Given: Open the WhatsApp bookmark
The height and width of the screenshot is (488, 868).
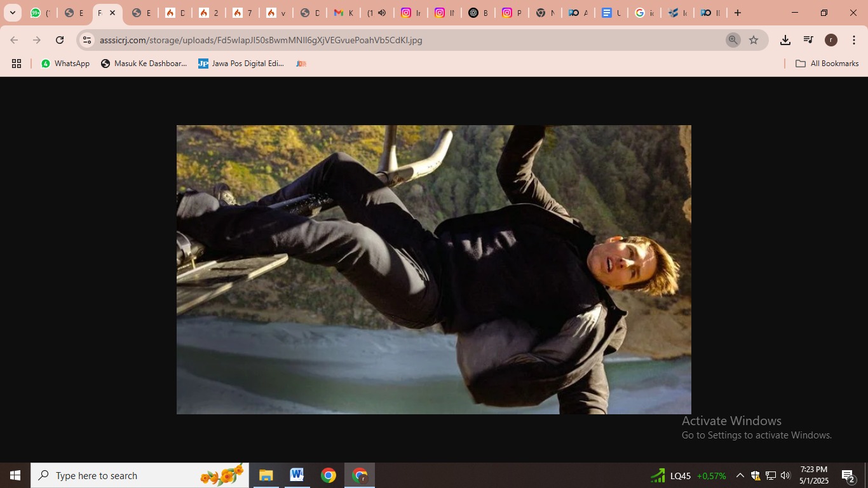Looking at the screenshot, I should click(65, 64).
